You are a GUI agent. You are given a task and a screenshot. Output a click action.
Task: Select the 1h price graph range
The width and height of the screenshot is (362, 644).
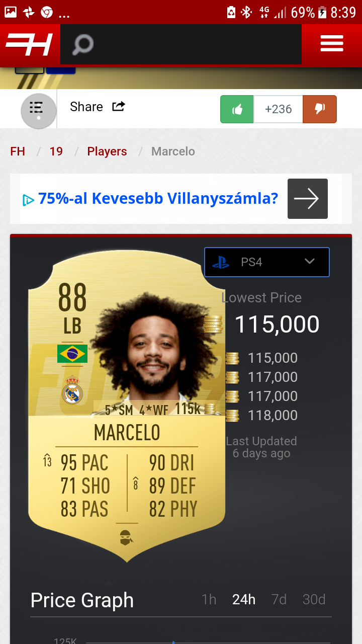[209, 599]
